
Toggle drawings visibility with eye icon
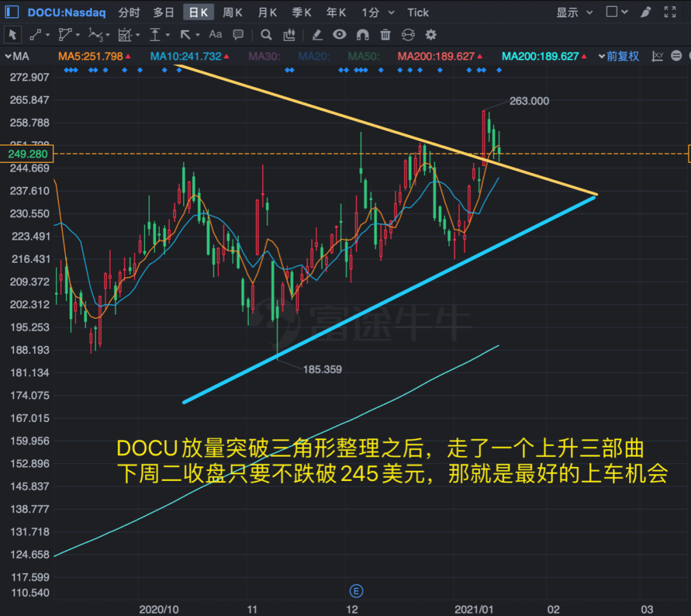(x=339, y=35)
